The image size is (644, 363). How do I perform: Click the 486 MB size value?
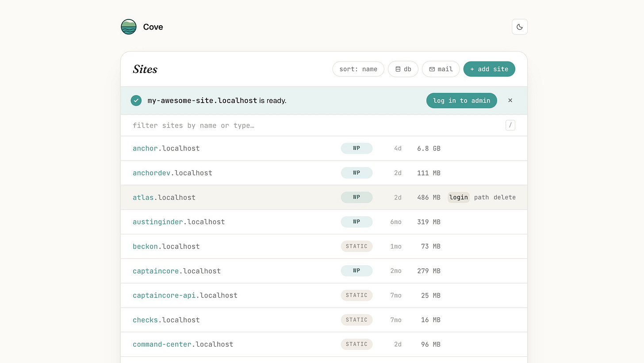(429, 198)
